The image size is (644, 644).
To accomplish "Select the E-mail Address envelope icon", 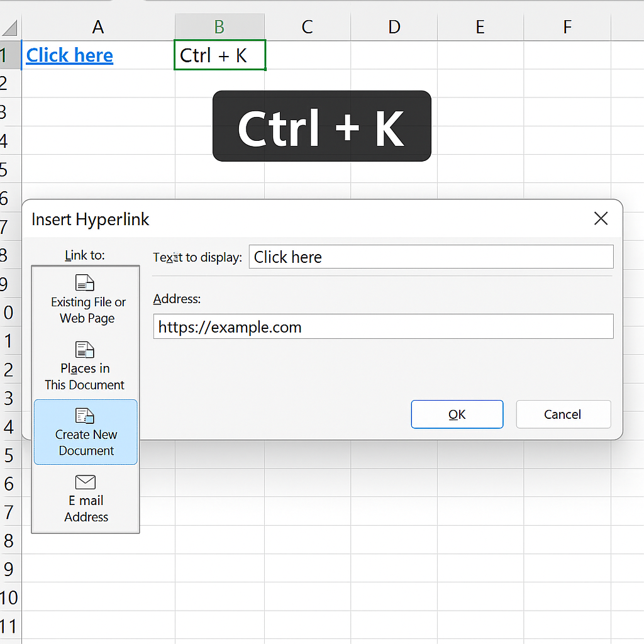I will pos(86,482).
